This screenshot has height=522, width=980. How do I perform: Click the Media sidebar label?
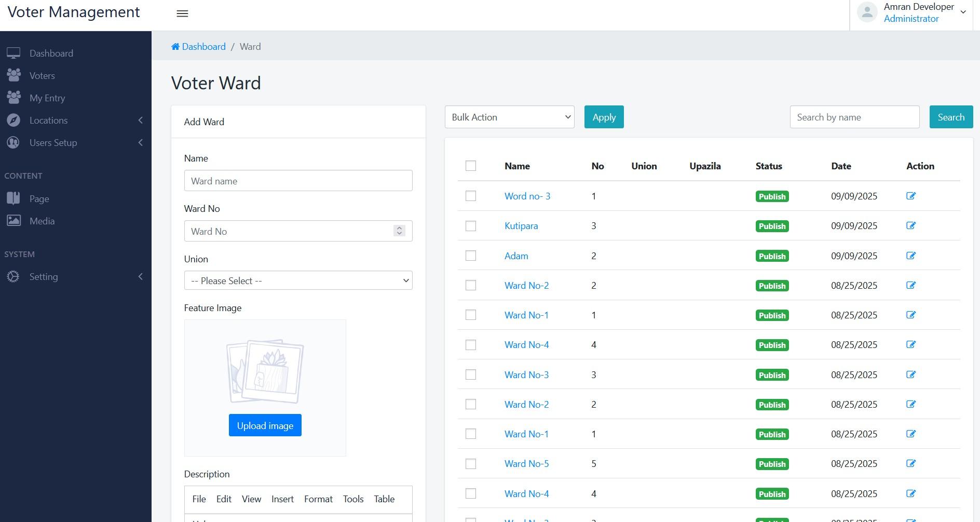(x=42, y=221)
